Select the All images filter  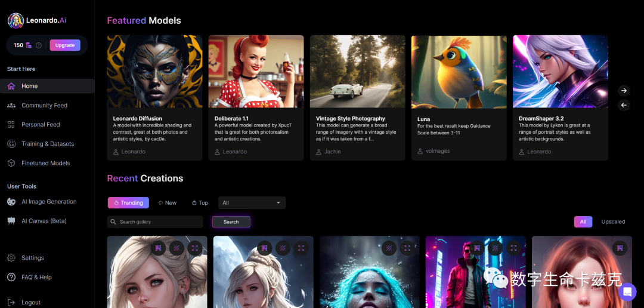pos(583,221)
